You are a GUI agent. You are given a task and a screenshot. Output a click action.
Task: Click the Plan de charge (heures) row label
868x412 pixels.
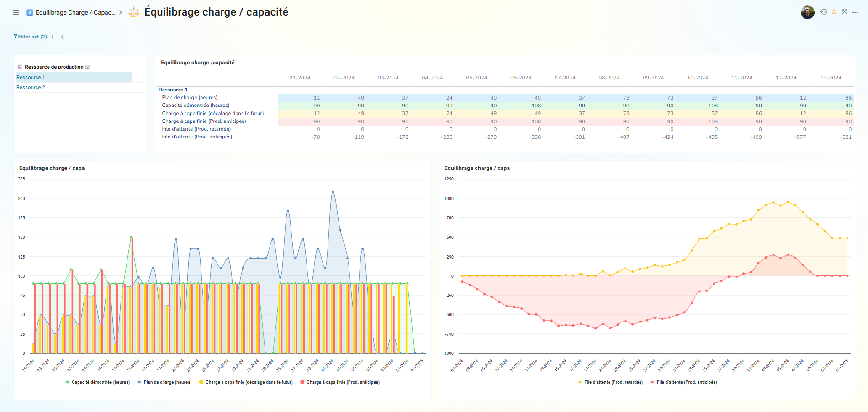pos(190,97)
